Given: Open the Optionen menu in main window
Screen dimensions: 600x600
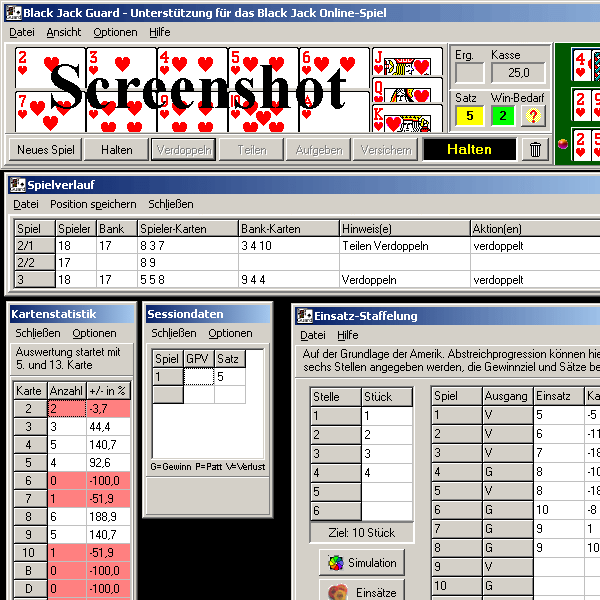Looking at the screenshot, I should (x=115, y=32).
